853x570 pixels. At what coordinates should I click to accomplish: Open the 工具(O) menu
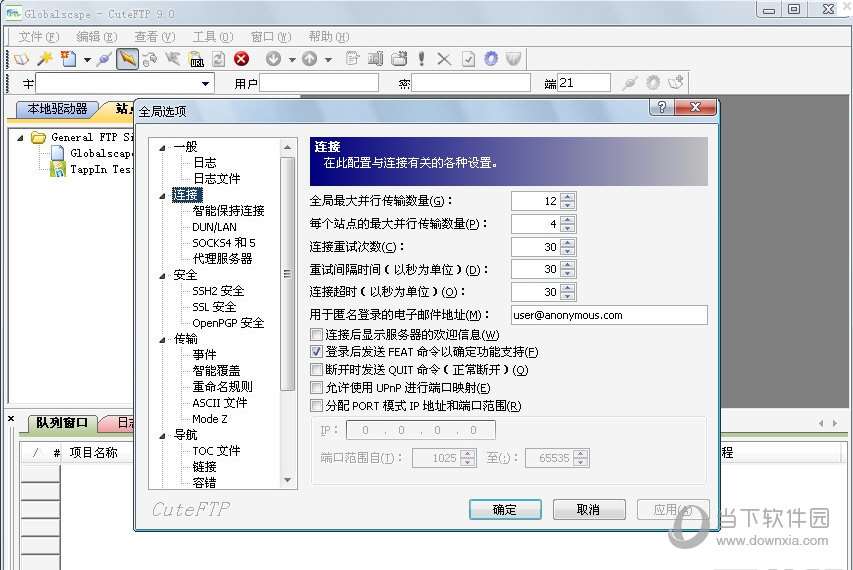[213, 36]
